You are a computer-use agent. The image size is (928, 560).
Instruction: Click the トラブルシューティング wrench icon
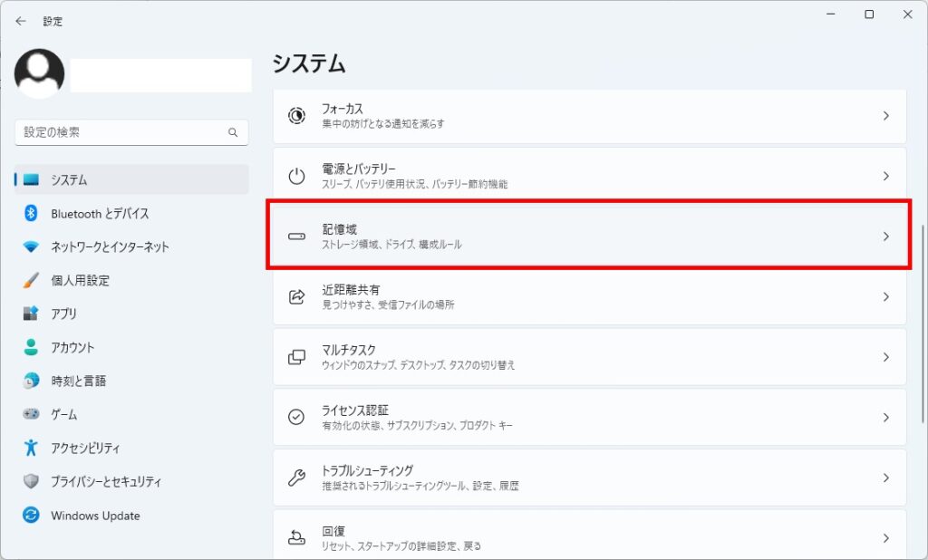296,478
